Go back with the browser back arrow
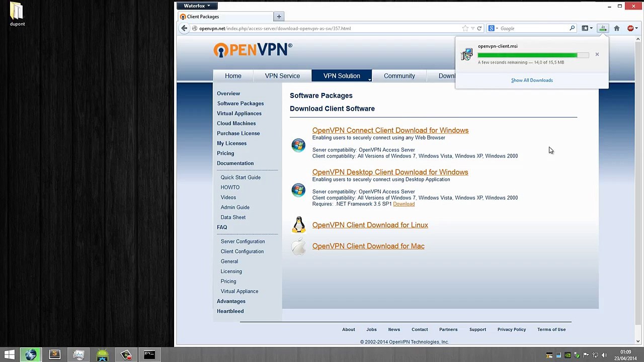 (184, 28)
